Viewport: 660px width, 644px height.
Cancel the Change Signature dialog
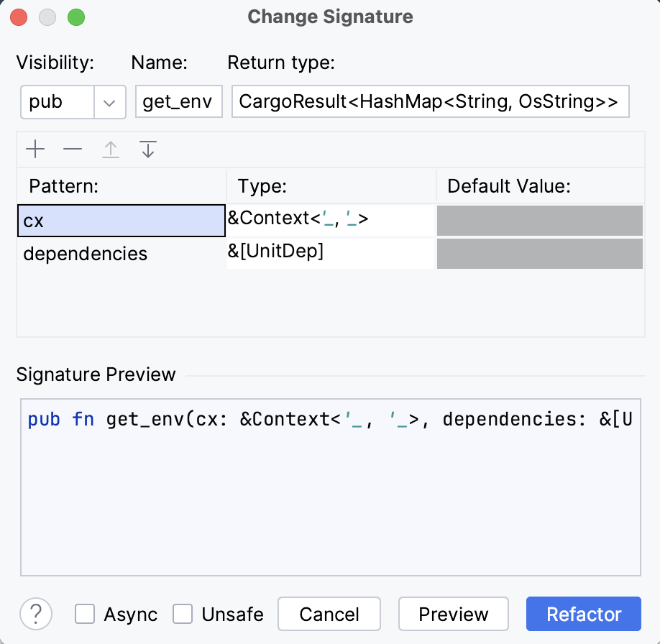(329, 615)
